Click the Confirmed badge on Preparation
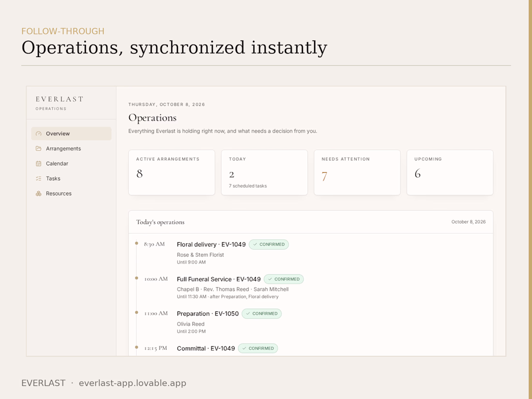Screen dimensions: 532x399 [x=262, y=313]
